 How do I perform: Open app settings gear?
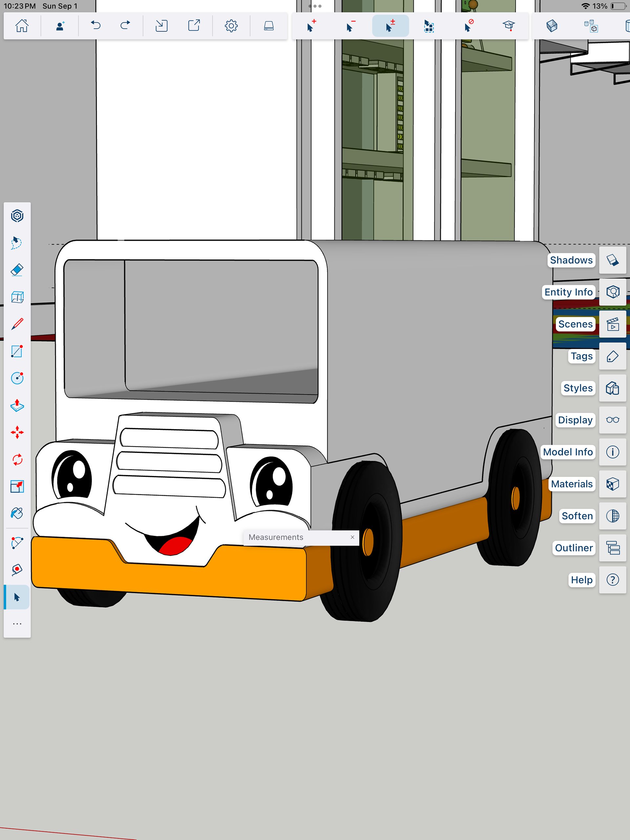tap(231, 26)
